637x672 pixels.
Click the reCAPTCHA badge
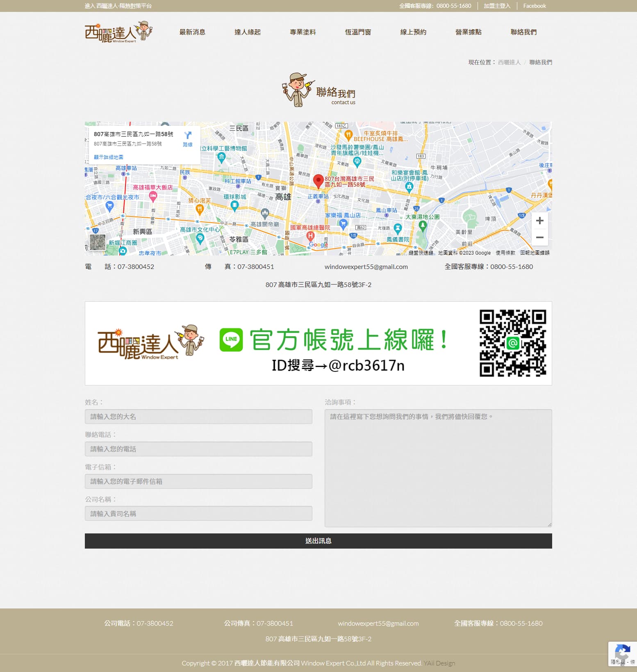(622, 654)
